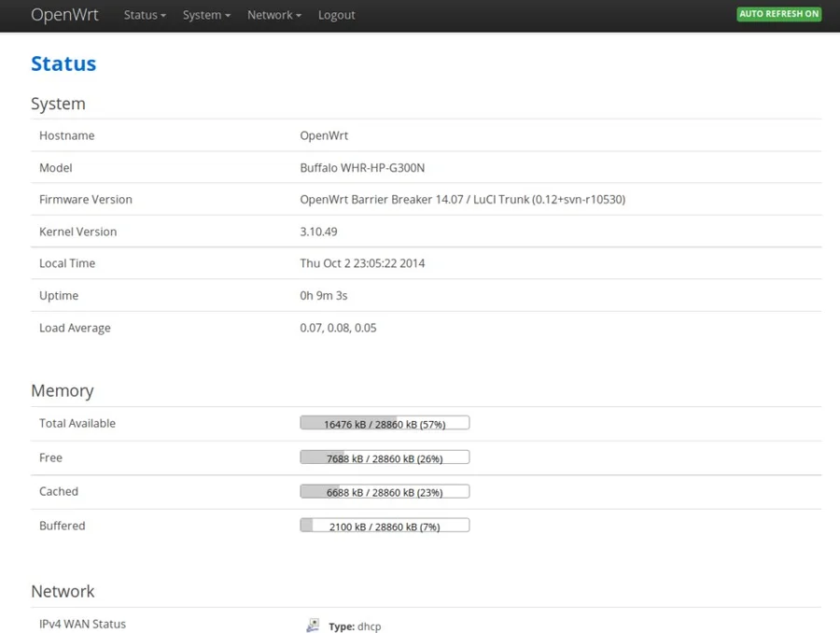Select the hostname value OpenWrt
Image resolution: width=840 pixels, height=633 pixels.
(x=324, y=135)
